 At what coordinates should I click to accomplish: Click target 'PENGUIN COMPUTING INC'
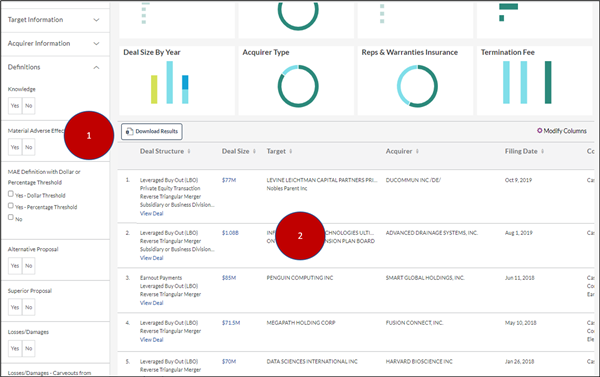click(x=300, y=278)
